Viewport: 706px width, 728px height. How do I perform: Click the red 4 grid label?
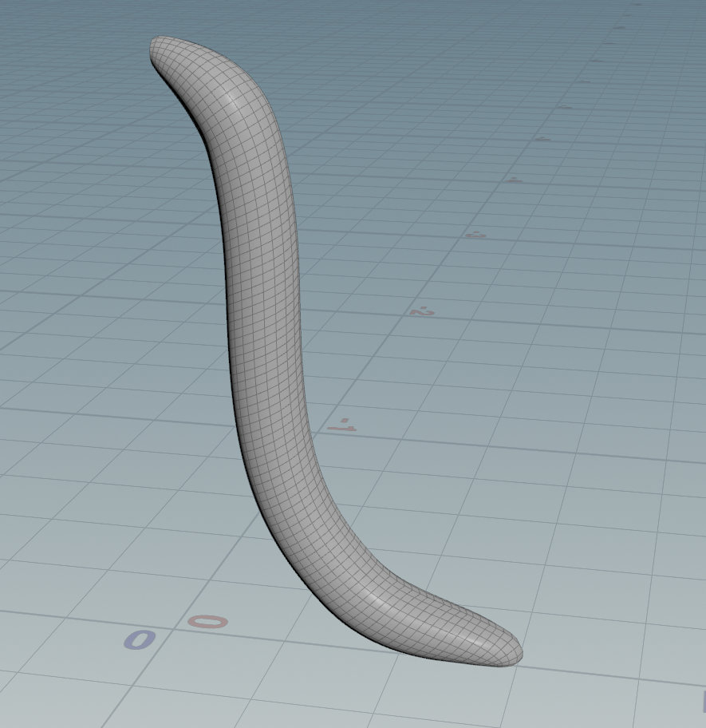tap(515, 180)
